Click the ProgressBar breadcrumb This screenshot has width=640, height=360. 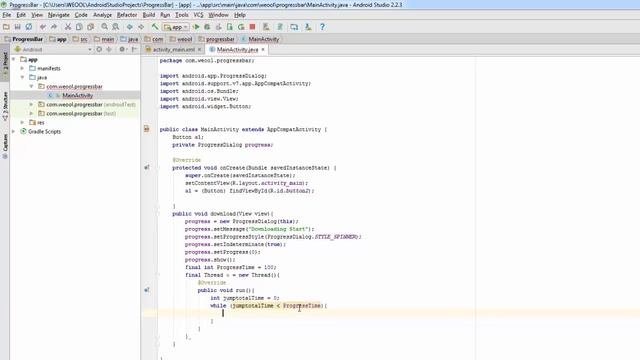click(x=24, y=39)
